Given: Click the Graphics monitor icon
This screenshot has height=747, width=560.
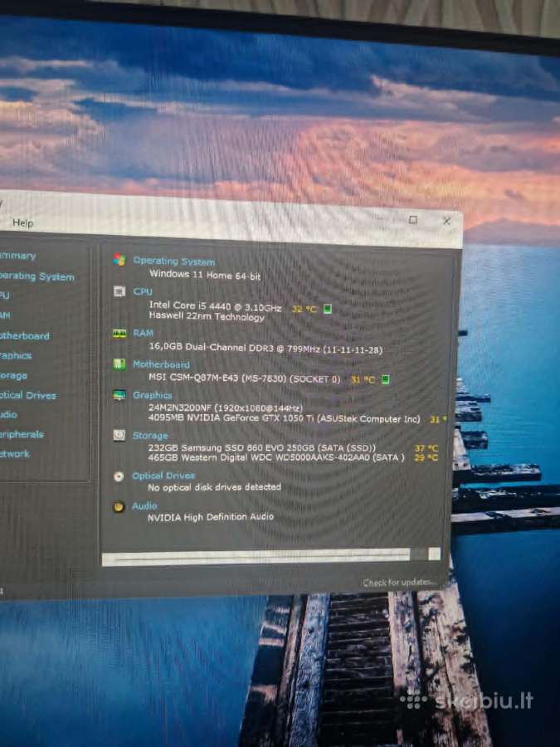Looking at the screenshot, I should point(119,395).
